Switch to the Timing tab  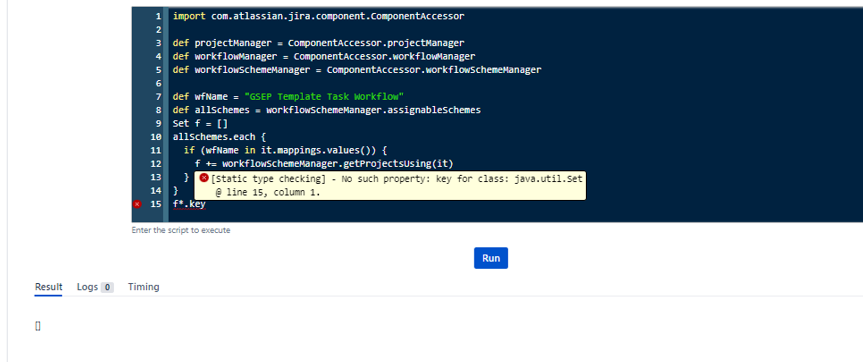[x=144, y=287]
